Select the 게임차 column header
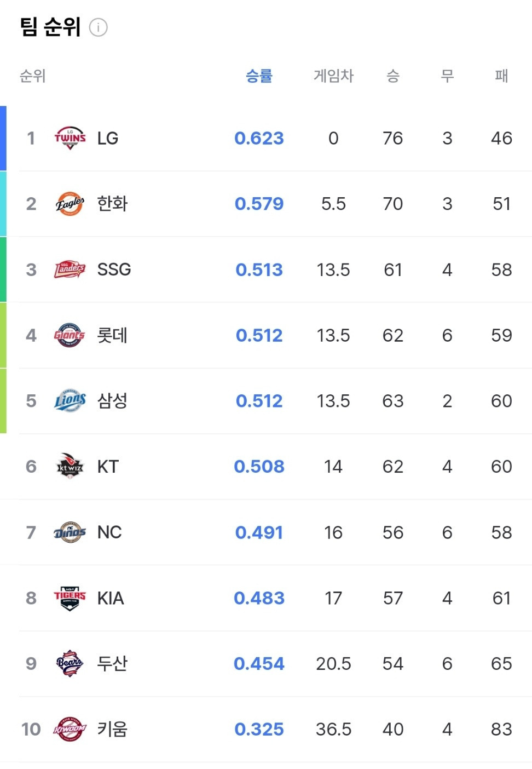Image resolution: width=532 pixels, height=769 pixels. coord(333,76)
